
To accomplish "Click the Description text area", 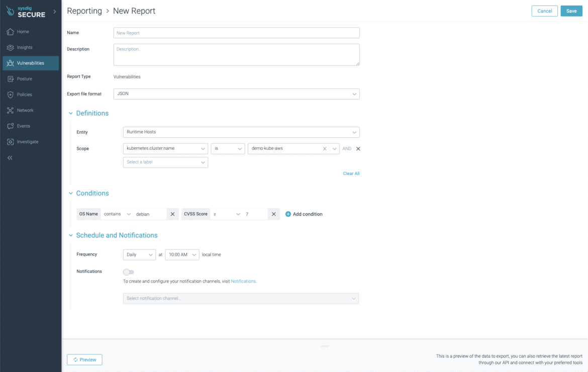I will click(x=236, y=55).
